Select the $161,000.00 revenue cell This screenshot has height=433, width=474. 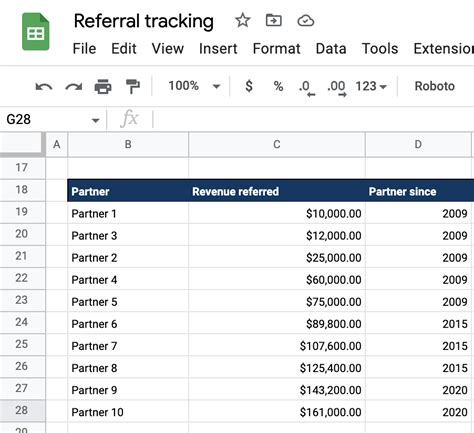[x=277, y=412]
